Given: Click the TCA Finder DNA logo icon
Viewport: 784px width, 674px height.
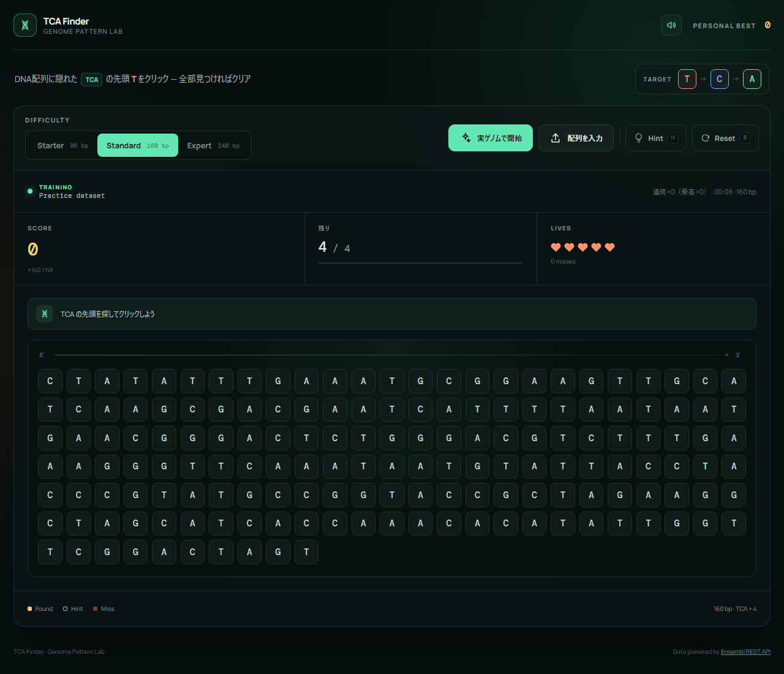Looking at the screenshot, I should click(x=25, y=25).
